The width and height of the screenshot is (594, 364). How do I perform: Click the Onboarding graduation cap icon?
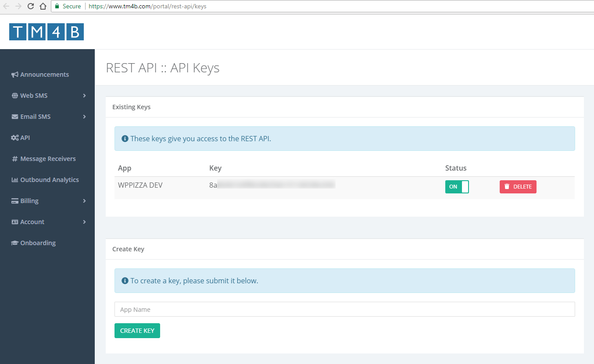pyautogui.click(x=15, y=243)
